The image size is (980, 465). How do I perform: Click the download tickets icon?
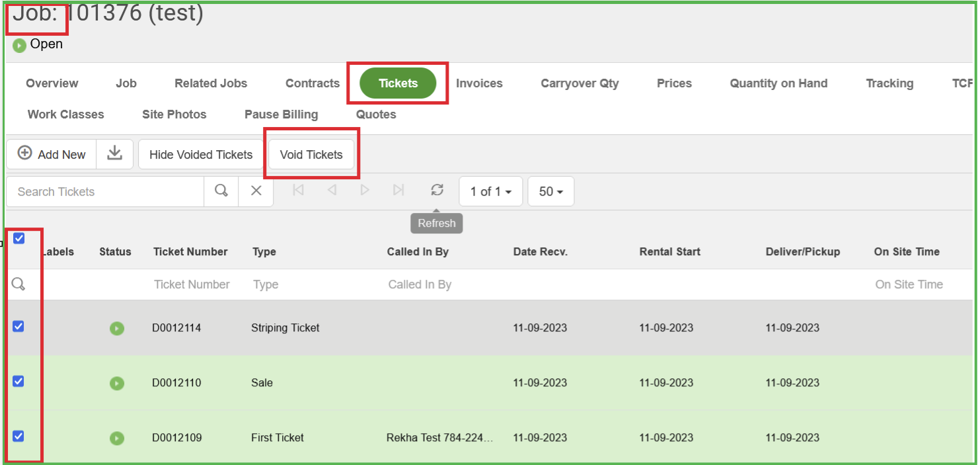[x=115, y=153]
